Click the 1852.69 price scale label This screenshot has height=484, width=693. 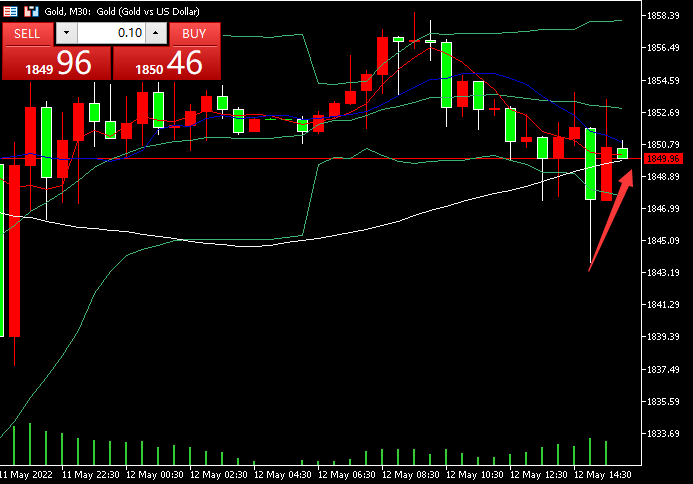pos(663,113)
